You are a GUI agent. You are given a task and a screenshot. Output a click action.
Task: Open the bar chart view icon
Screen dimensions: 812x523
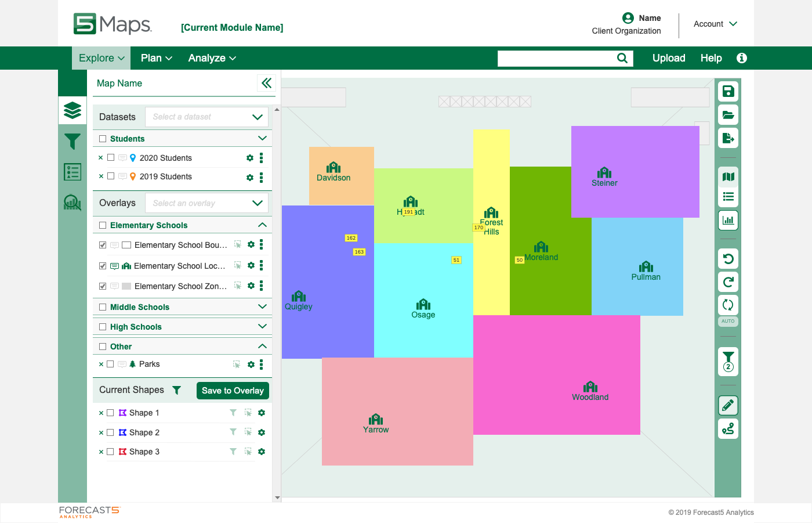point(728,220)
